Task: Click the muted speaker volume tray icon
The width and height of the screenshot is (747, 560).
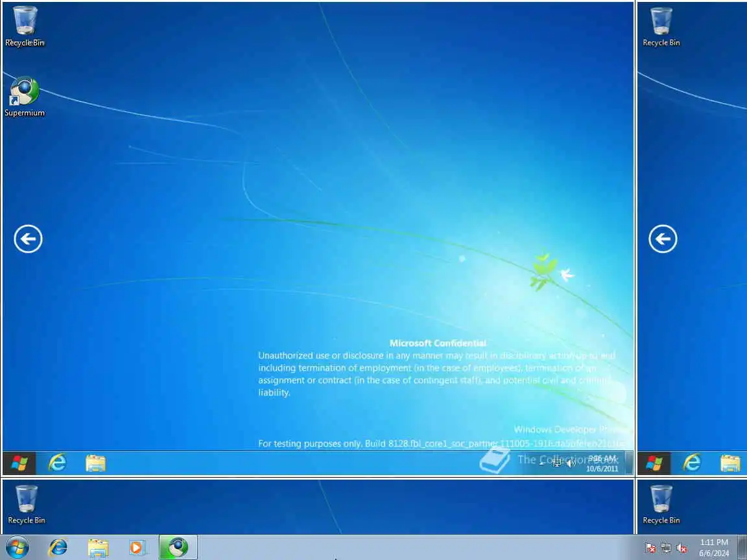Action: (682, 548)
